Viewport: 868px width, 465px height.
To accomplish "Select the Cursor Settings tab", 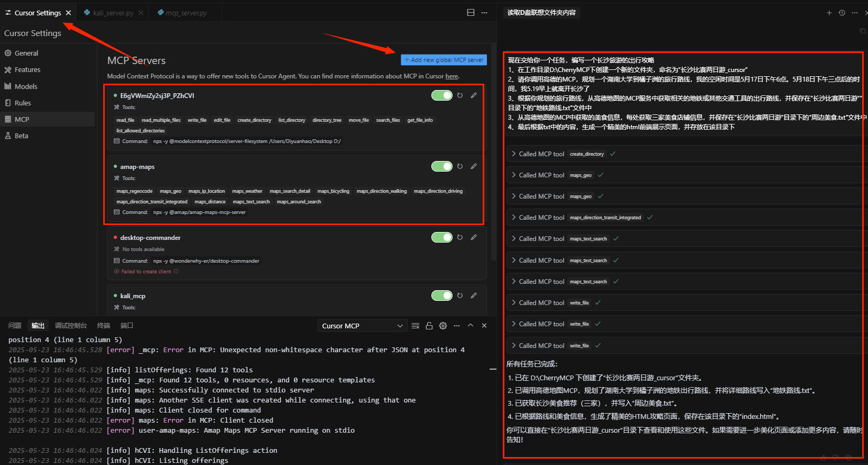I will pos(38,13).
